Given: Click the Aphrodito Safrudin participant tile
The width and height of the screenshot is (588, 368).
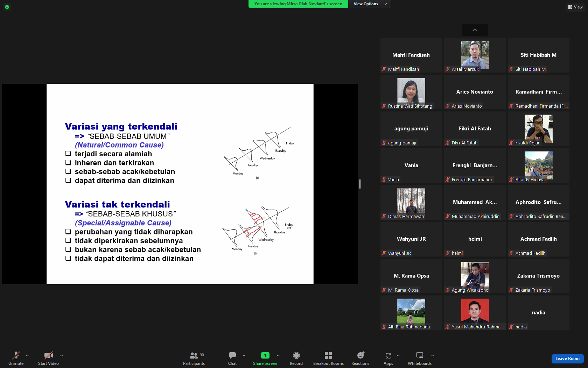Looking at the screenshot, I should pyautogui.click(x=539, y=202).
